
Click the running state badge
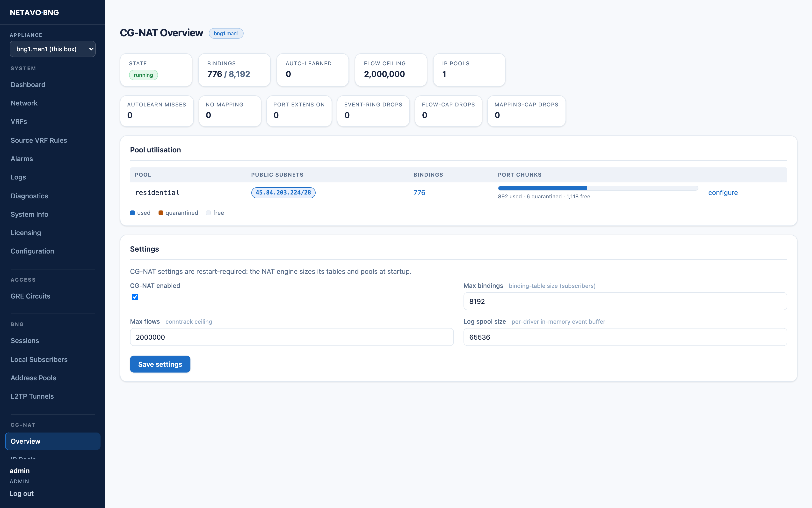(x=143, y=75)
